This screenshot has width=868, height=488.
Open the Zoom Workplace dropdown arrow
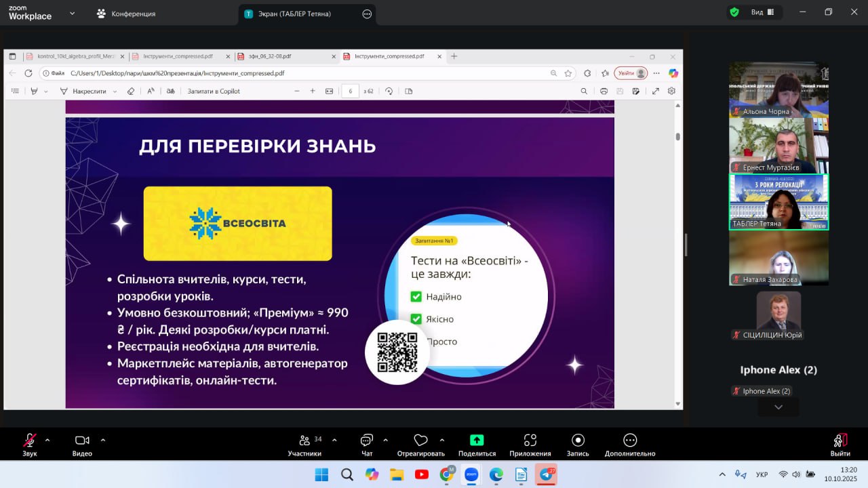point(72,13)
